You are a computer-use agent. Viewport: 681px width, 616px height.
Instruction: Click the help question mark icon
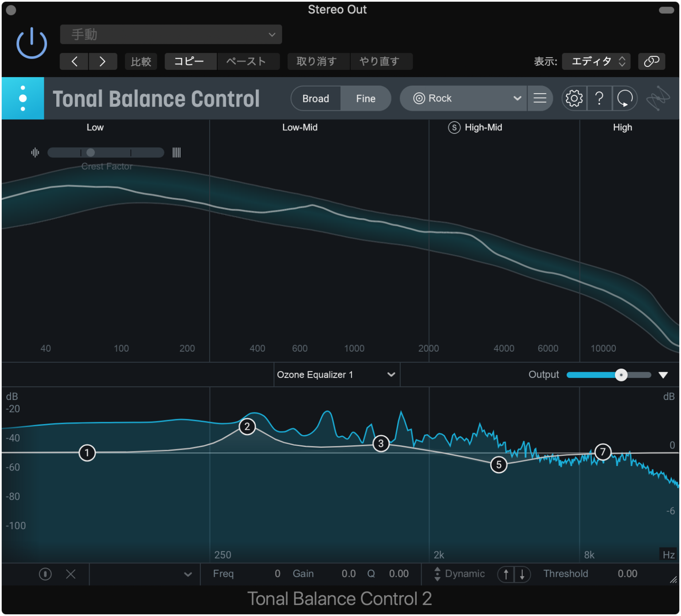[599, 98]
